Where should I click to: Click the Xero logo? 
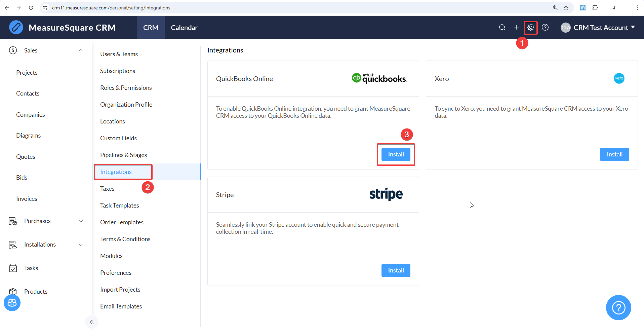point(619,78)
